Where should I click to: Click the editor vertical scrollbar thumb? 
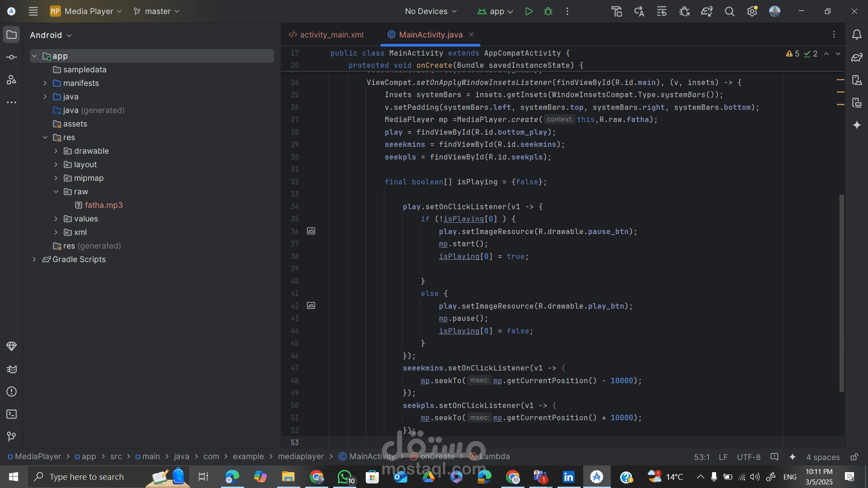click(x=841, y=294)
